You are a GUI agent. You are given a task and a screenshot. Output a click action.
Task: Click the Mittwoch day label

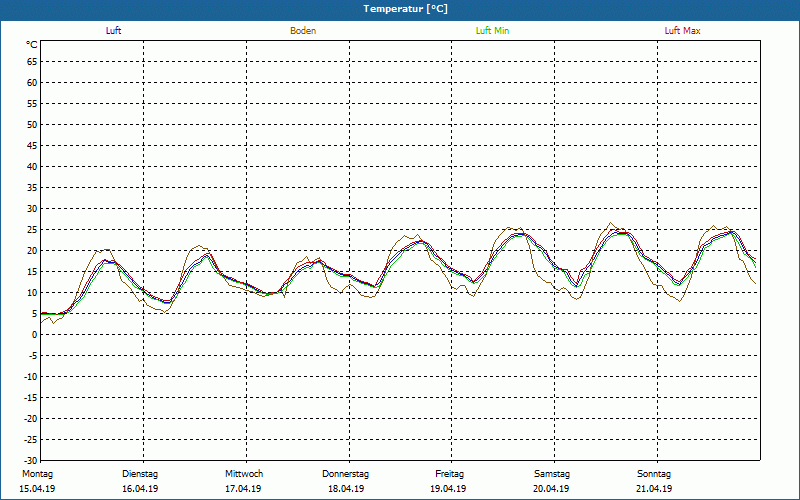[244, 474]
